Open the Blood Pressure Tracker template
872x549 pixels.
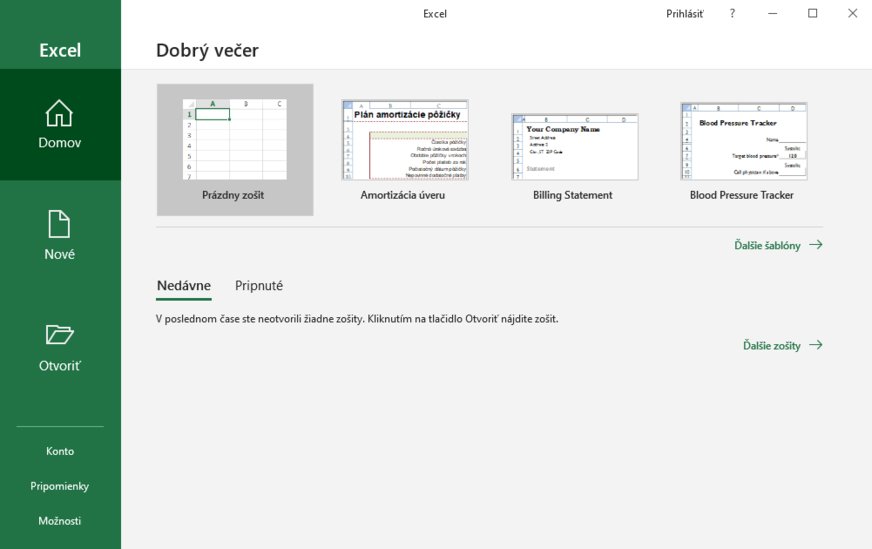(x=742, y=139)
